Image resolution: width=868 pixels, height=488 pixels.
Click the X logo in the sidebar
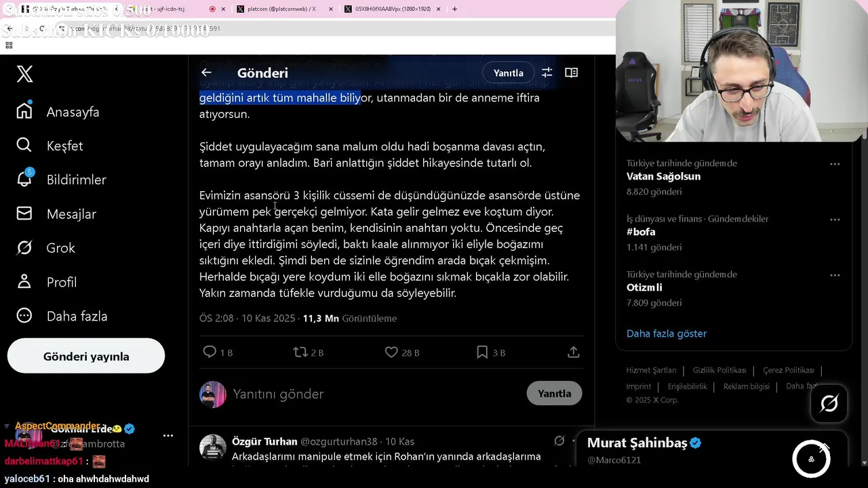click(x=25, y=74)
